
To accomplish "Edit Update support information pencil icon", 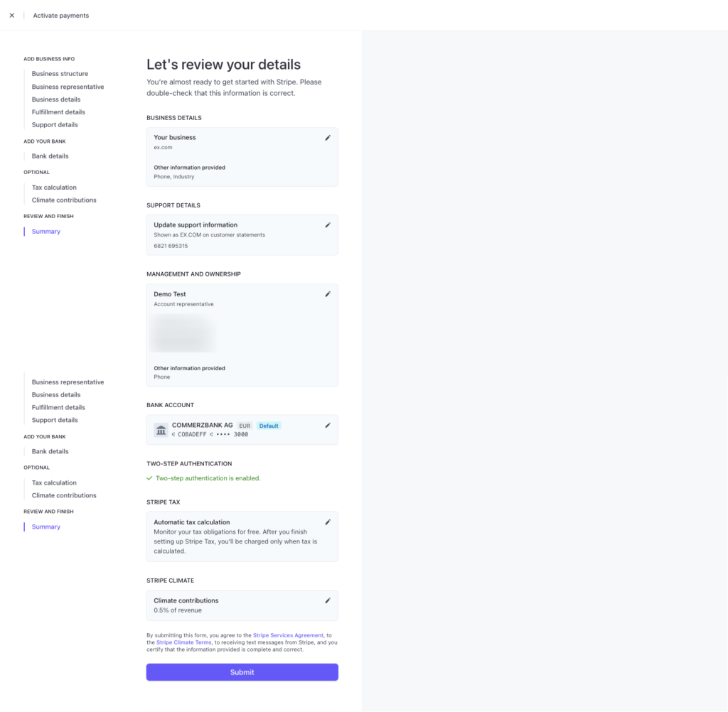I will [x=328, y=225].
